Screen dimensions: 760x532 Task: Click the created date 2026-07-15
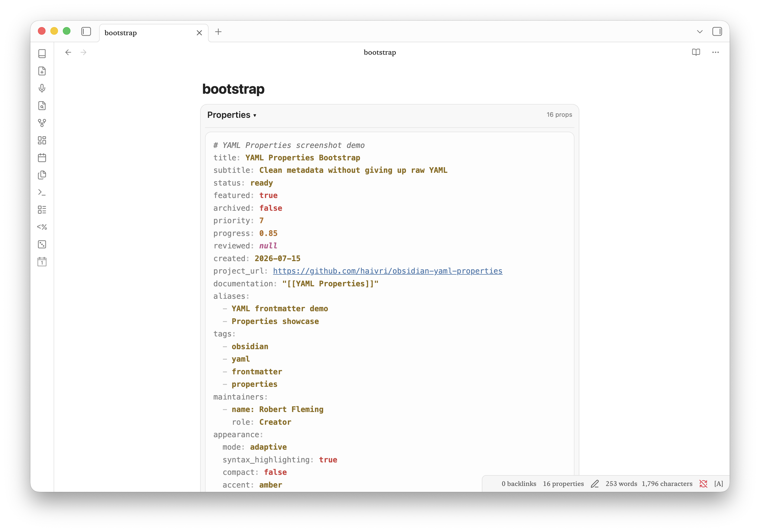tap(277, 258)
